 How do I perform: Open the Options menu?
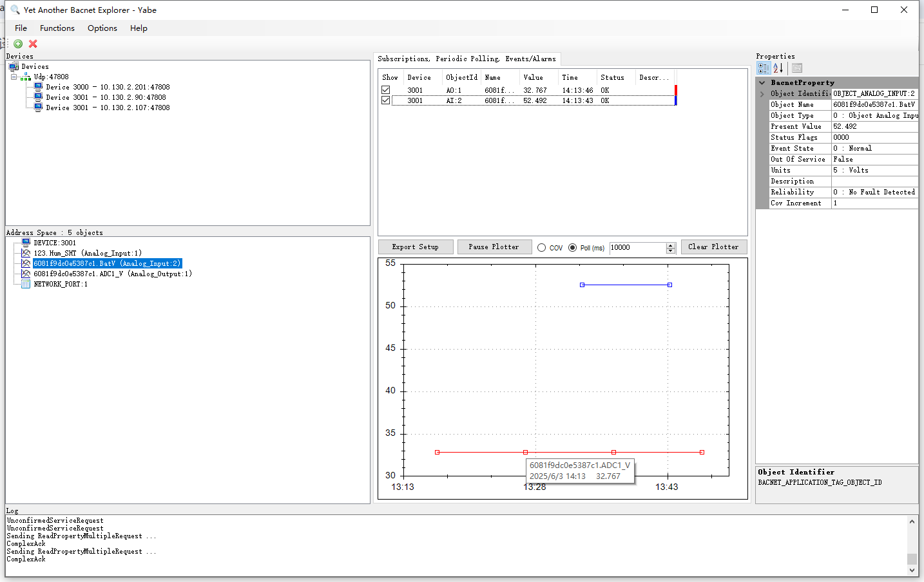tap(102, 28)
